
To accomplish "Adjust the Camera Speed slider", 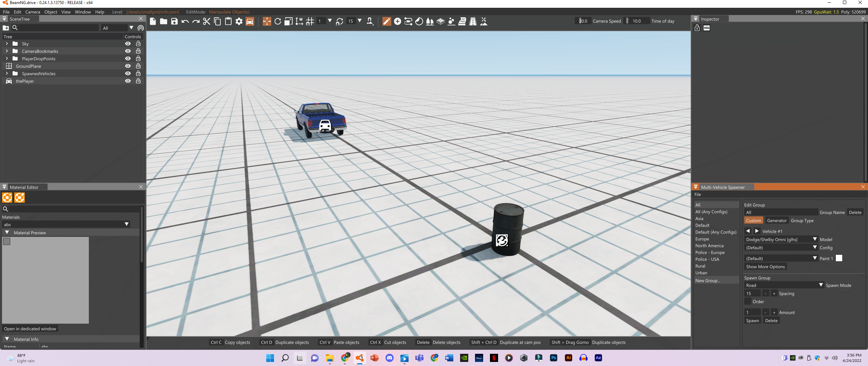I will [583, 21].
